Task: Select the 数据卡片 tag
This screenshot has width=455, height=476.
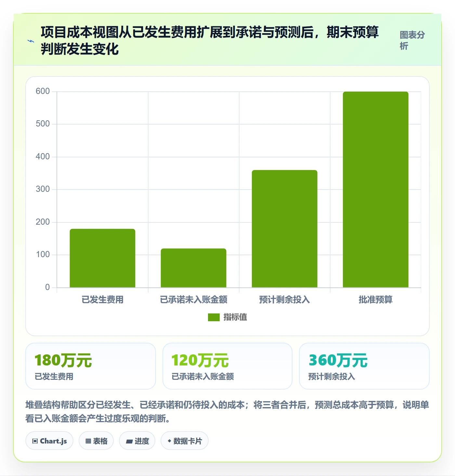Action: click(185, 441)
